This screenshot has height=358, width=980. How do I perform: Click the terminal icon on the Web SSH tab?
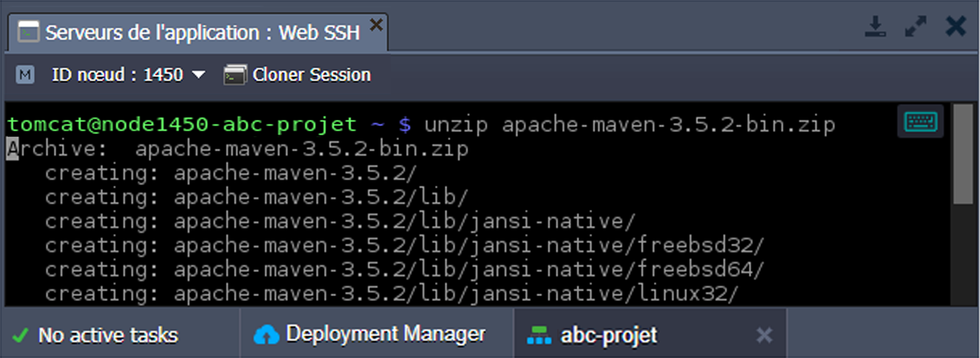point(28,32)
